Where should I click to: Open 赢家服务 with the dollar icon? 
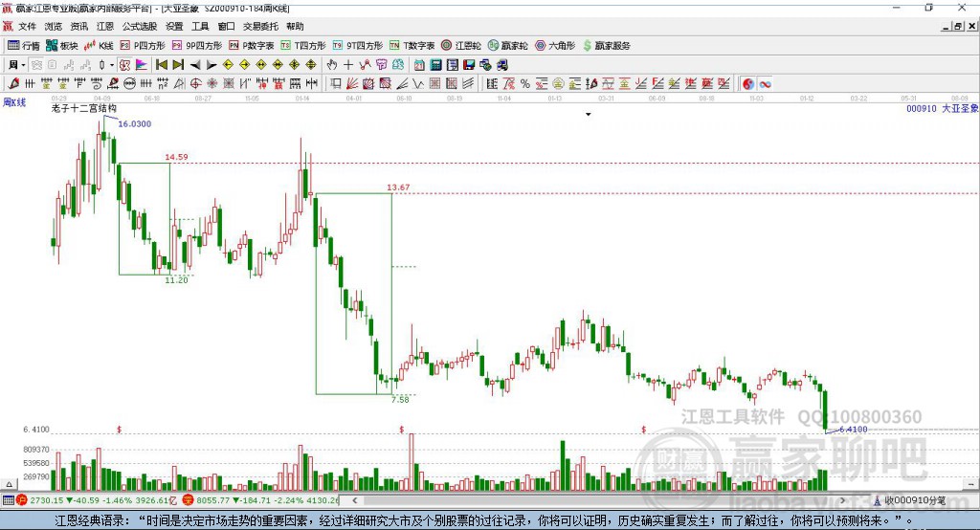tap(606, 46)
